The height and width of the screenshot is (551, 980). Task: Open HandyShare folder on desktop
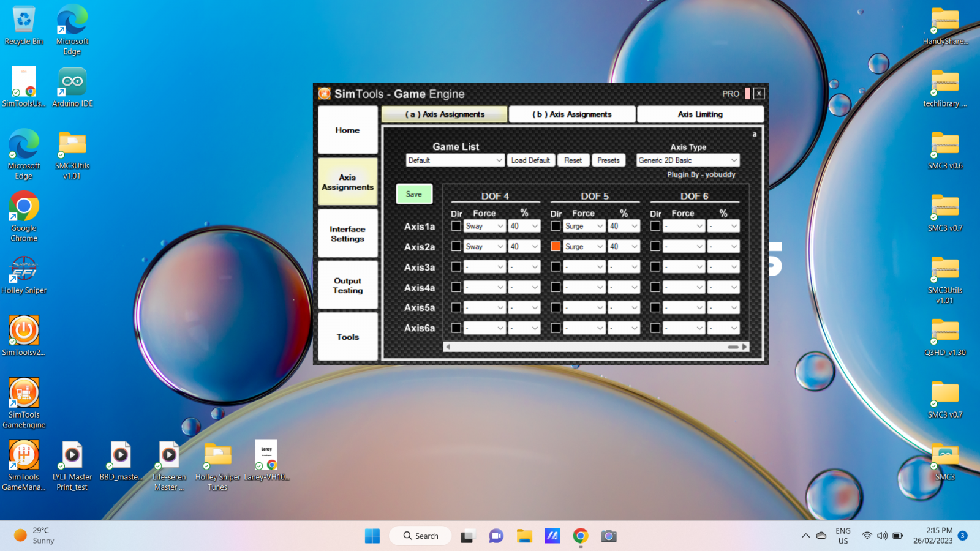[x=945, y=26]
